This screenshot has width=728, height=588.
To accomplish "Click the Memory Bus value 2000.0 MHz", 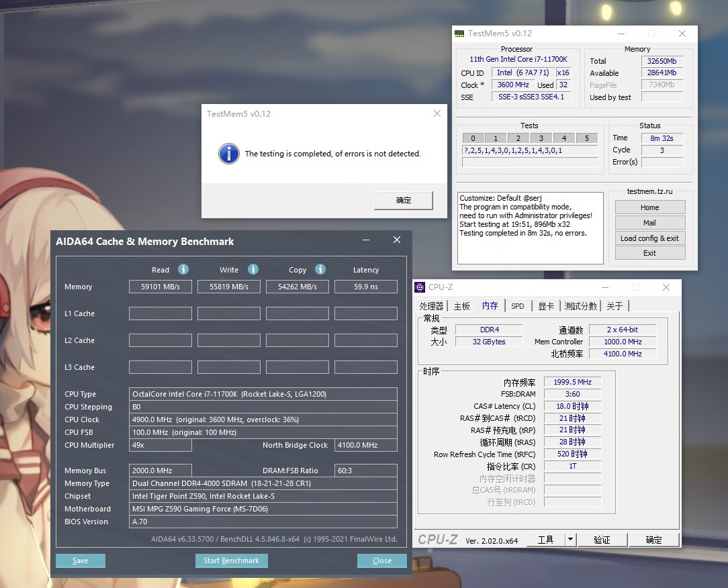I will [x=161, y=471].
